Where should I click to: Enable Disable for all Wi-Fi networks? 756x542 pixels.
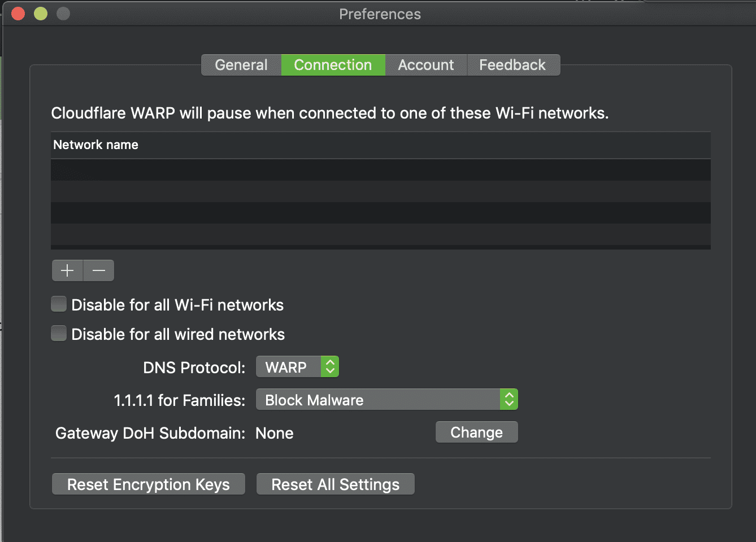59,304
